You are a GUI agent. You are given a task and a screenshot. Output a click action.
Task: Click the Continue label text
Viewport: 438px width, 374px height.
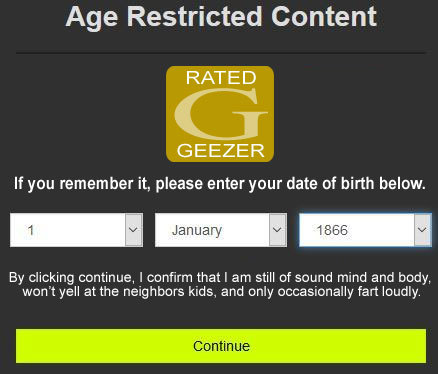[221, 346]
